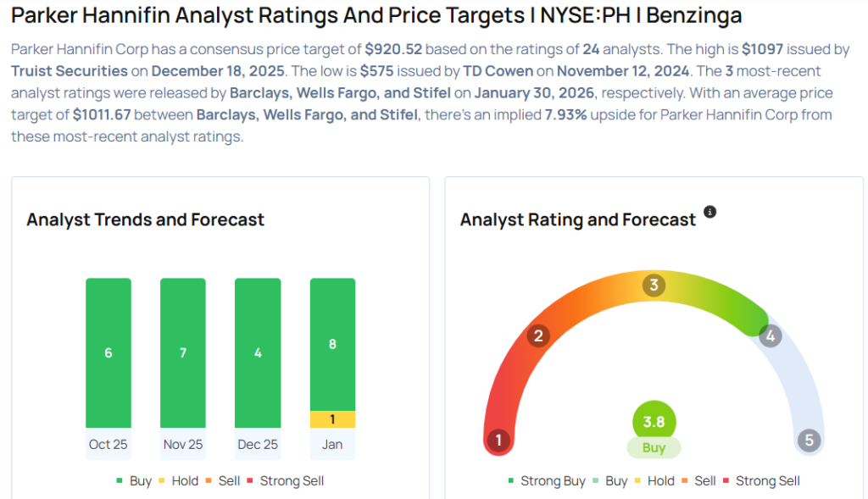
Task: Click the Truist Securities name in summary
Action: pyautogui.click(x=70, y=71)
